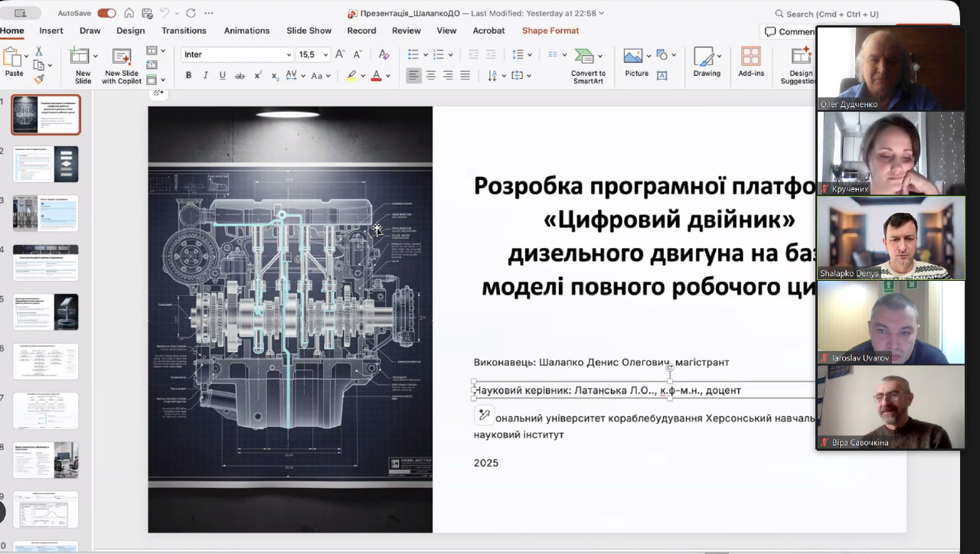Switch to the Transitions tab
This screenshot has width=980, height=554.
click(184, 31)
